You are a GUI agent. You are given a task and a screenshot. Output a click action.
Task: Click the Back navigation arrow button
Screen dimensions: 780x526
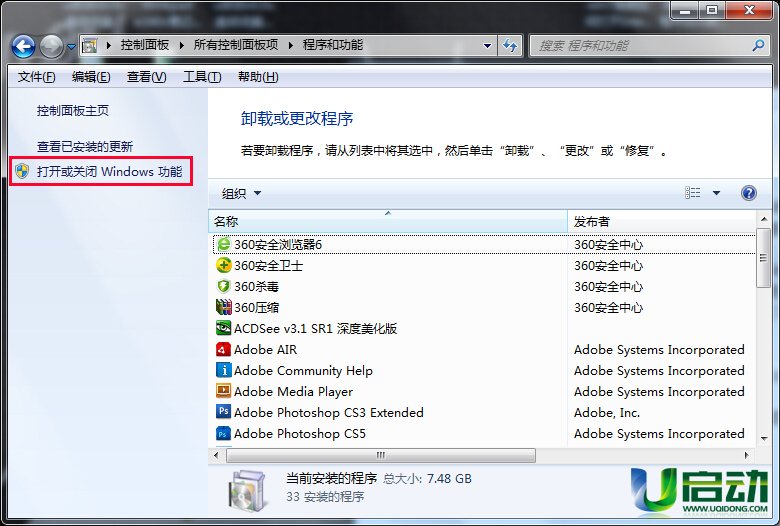23,47
